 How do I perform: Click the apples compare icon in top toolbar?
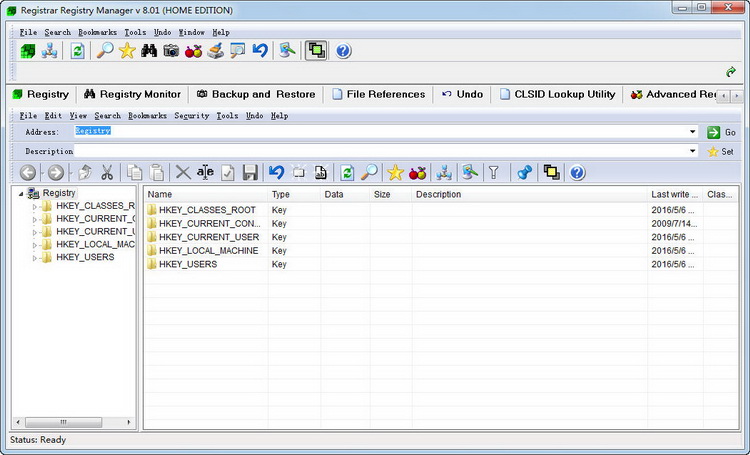pos(193,51)
